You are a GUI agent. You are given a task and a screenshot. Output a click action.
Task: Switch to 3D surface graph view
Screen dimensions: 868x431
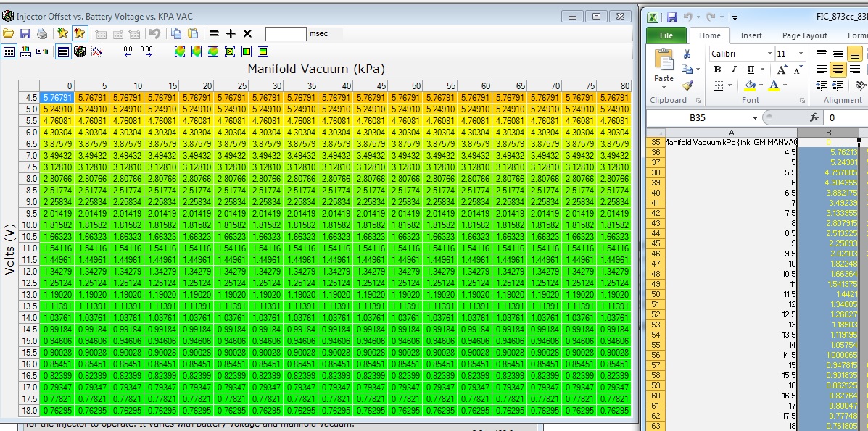[80, 51]
